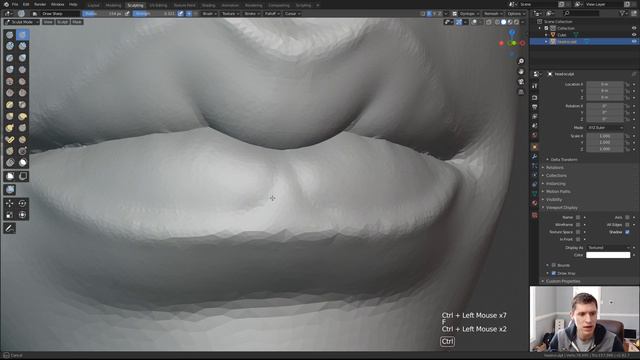Expand the Delta Transform section
The width and height of the screenshot is (640, 360).
[564, 160]
